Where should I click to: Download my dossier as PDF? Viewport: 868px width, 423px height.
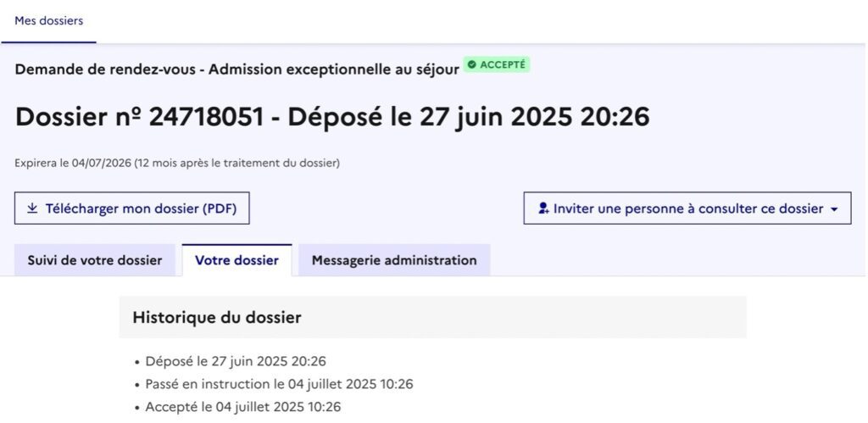click(131, 209)
